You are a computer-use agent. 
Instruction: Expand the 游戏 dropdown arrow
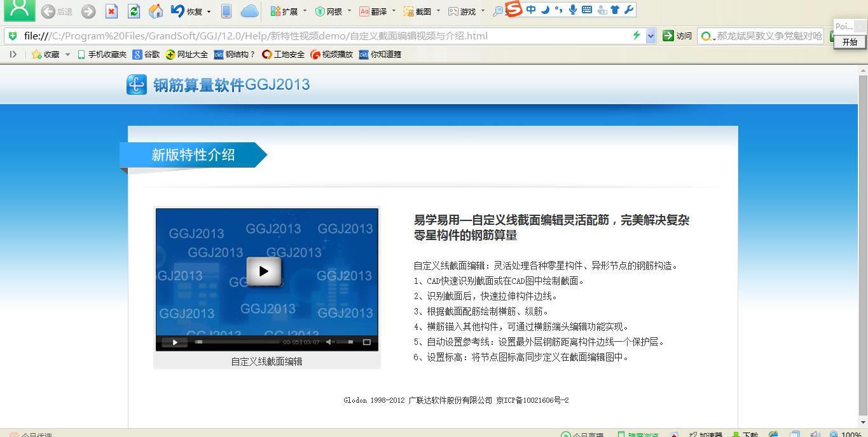483,11
